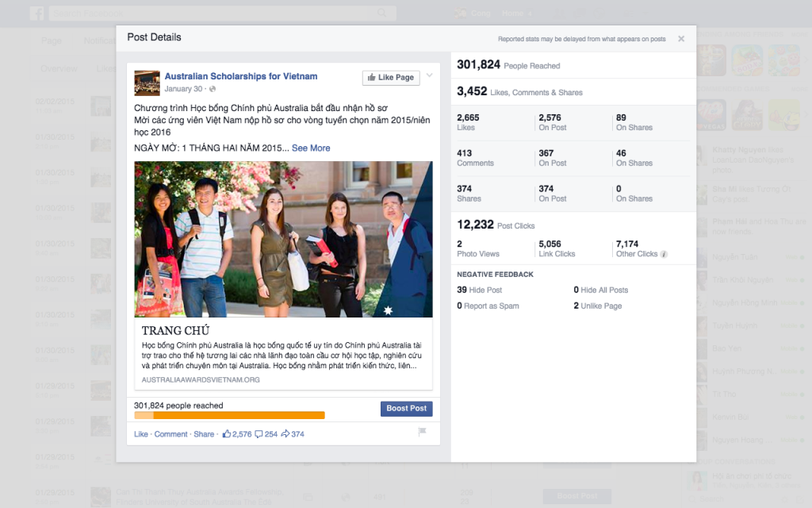Click the "12,232" Post Clicks figure
The height and width of the screenshot is (508, 812).
coord(476,225)
